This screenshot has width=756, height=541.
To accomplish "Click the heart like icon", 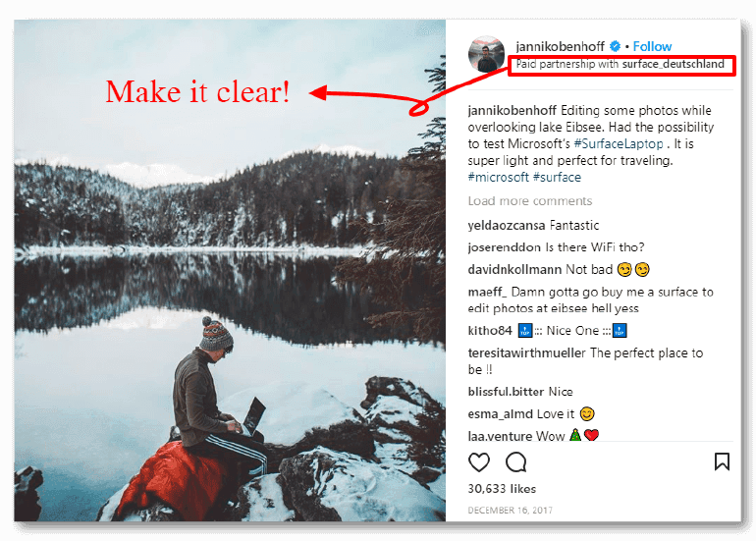I will [479, 461].
